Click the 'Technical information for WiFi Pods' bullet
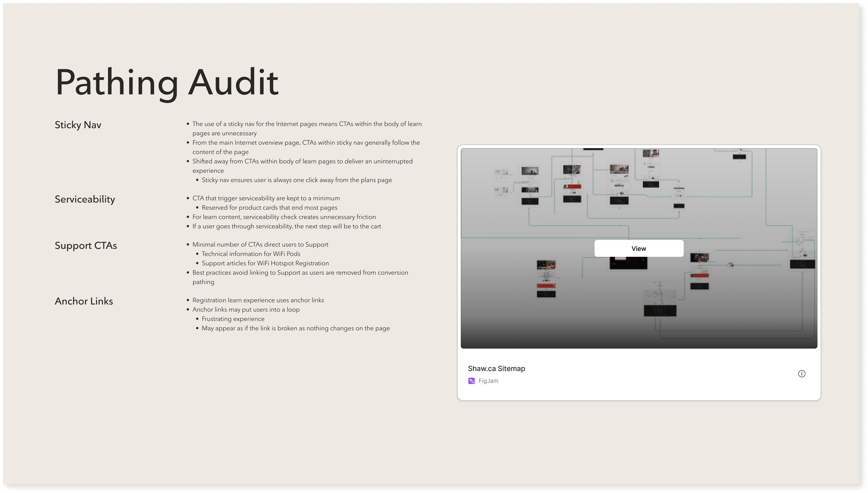 pos(251,254)
